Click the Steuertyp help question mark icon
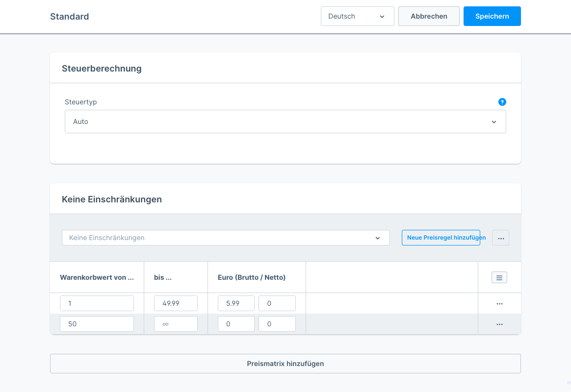Screen dimensions: 571x392 502,102
